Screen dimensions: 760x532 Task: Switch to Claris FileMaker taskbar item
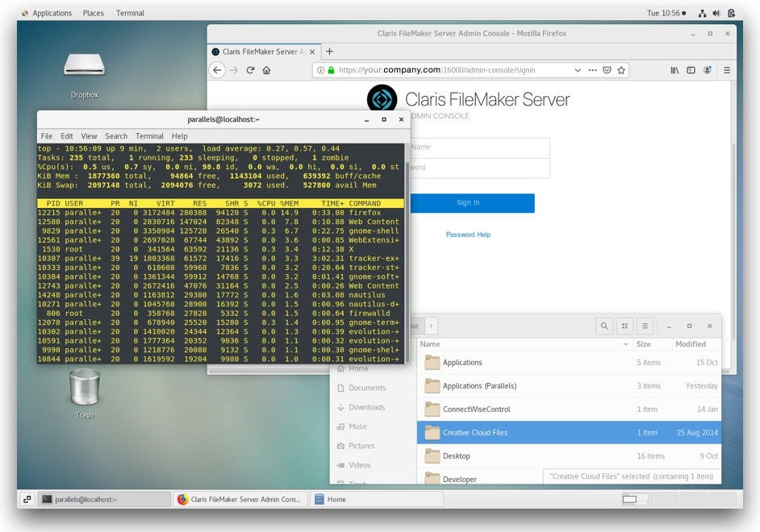click(241, 499)
